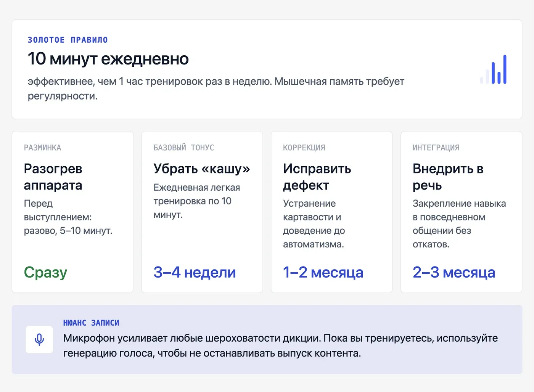Click the microphone icon in the recording note
534x392 pixels.
pyautogui.click(x=39, y=339)
